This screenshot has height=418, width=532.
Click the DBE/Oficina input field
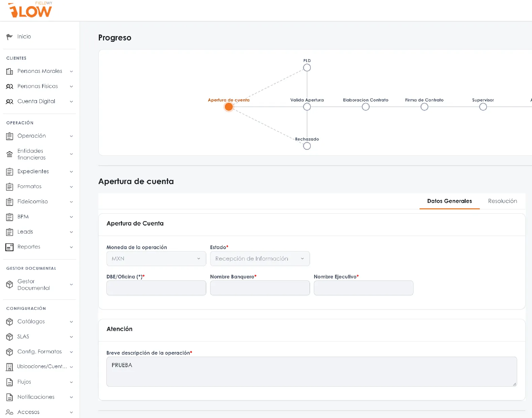pyautogui.click(x=156, y=288)
